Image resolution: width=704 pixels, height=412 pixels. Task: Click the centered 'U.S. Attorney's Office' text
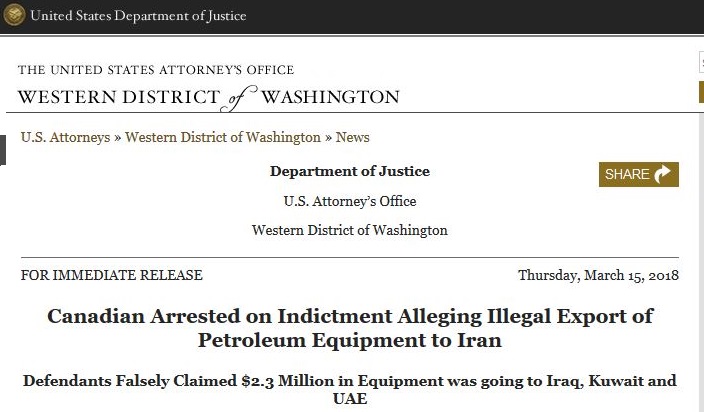[x=350, y=201]
